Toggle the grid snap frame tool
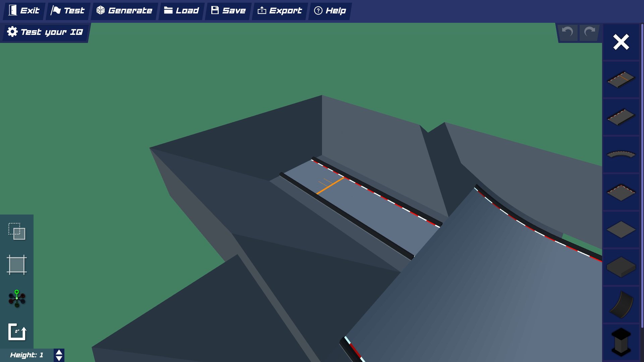The height and width of the screenshot is (362, 644). click(x=17, y=265)
